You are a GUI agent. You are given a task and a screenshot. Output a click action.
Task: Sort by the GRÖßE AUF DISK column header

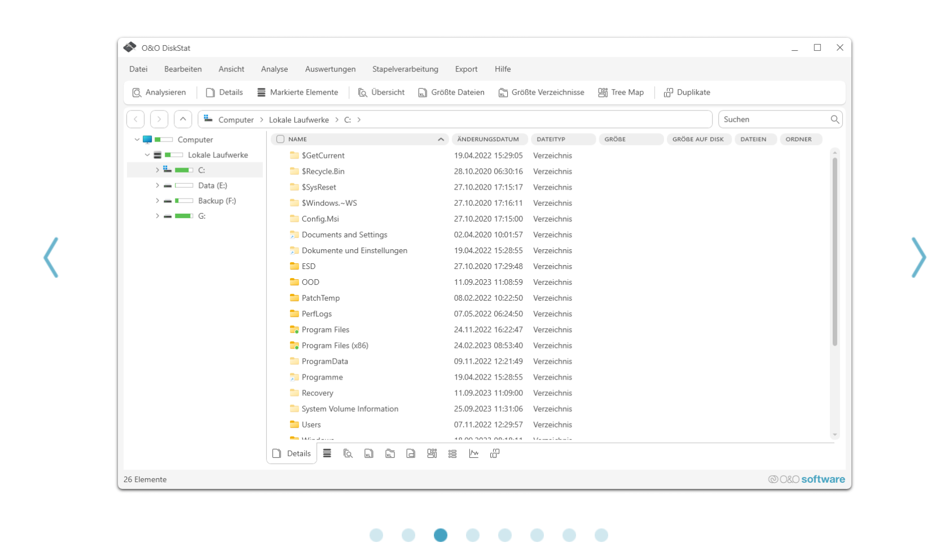[699, 139]
